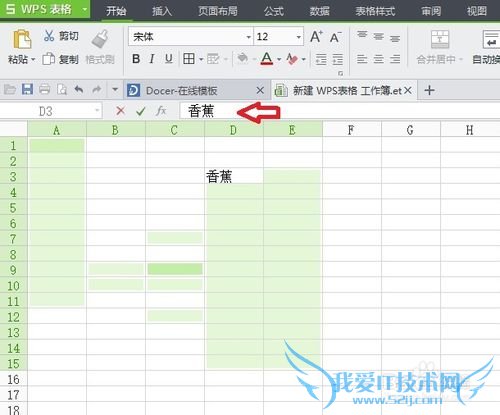Align text to vertical middle
Image resolution: width=500 pixels, height=415 pixels.
(x=378, y=36)
